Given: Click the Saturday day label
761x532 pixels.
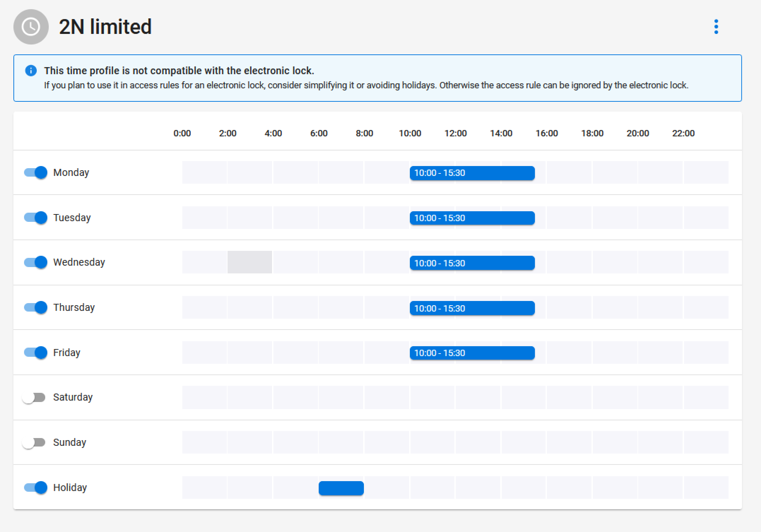Looking at the screenshot, I should pos(73,397).
